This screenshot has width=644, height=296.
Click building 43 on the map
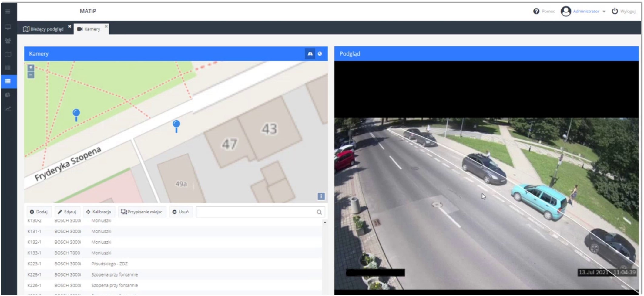269,129
